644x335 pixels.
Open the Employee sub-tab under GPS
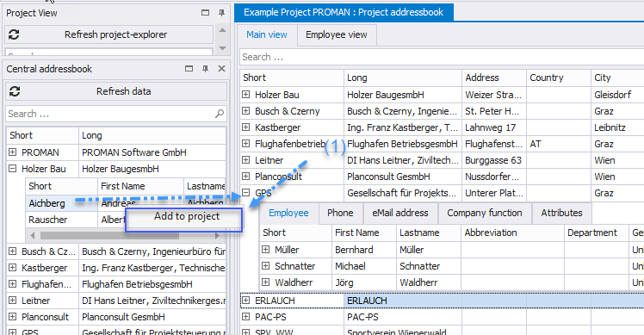[288, 213]
